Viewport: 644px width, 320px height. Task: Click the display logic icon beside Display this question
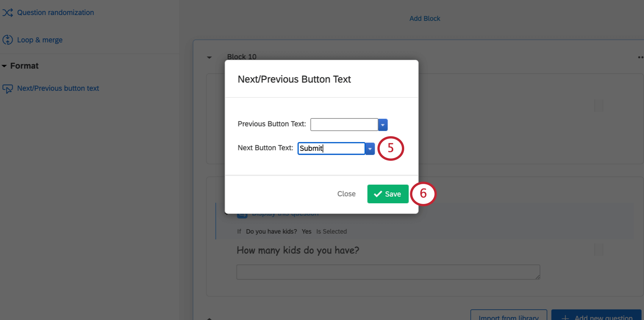click(x=242, y=213)
